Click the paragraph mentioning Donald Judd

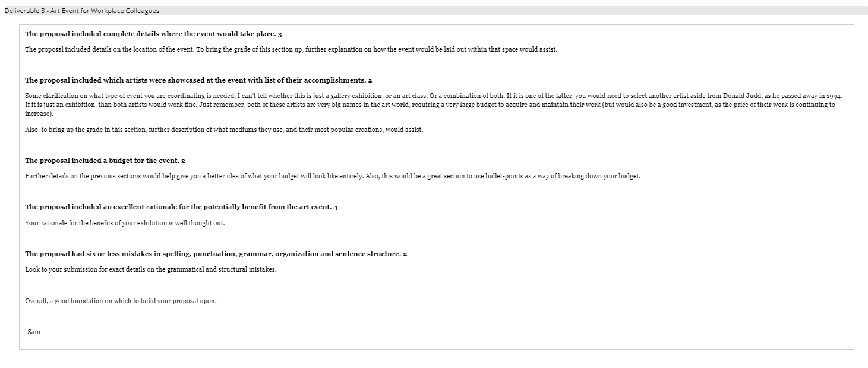pyautogui.click(x=434, y=105)
